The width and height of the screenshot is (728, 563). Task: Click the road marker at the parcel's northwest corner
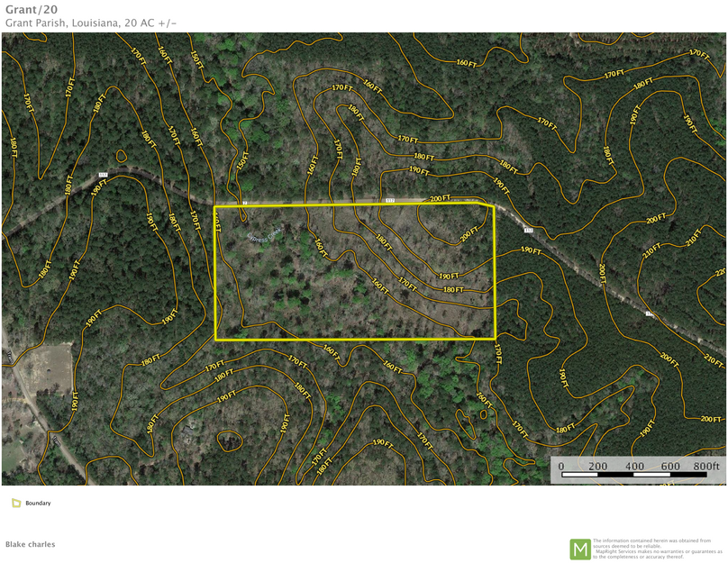click(243, 204)
